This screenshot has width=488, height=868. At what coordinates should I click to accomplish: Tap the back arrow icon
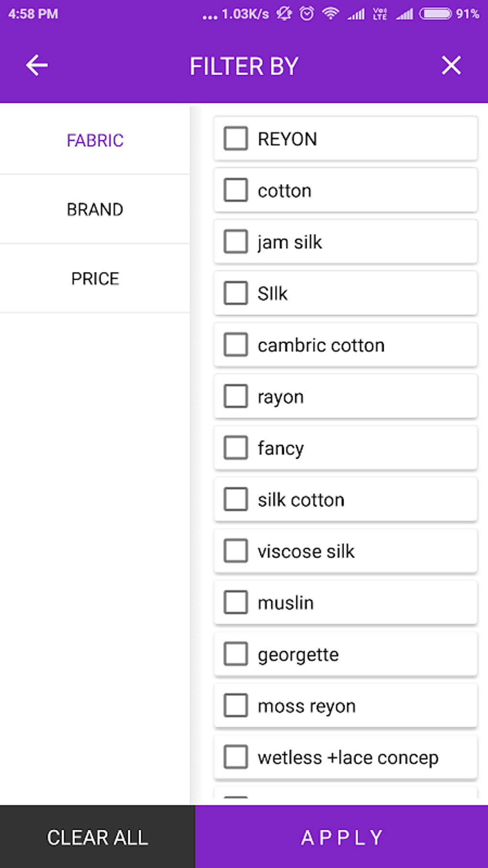(37, 66)
